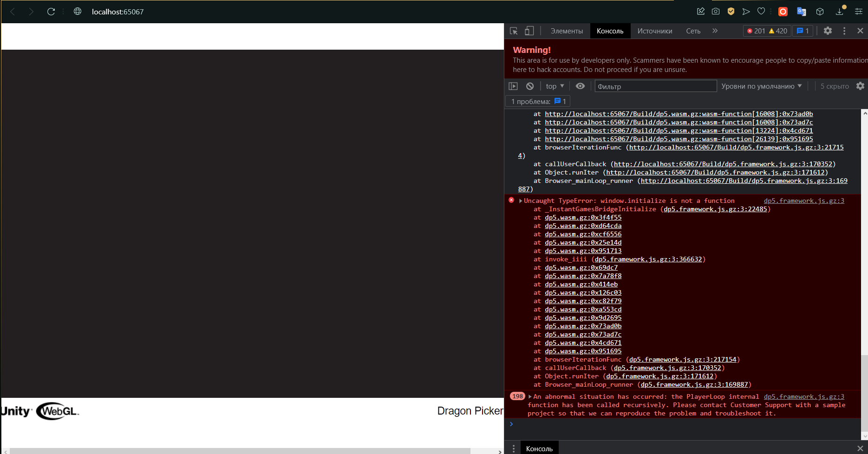Open DevTools settings via the gear icon
Image resolution: width=868 pixels, height=454 pixels.
click(828, 31)
